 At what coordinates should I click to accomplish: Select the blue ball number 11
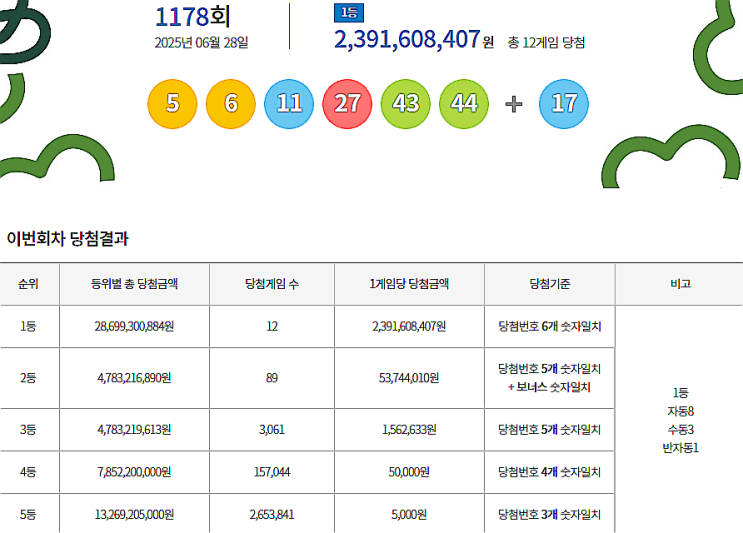coord(289,104)
